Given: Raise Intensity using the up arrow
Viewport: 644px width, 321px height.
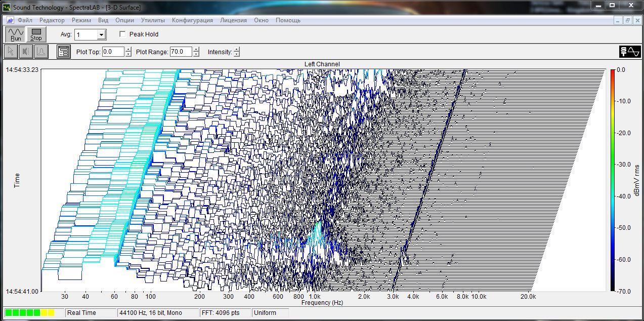Looking at the screenshot, I should (236, 49).
